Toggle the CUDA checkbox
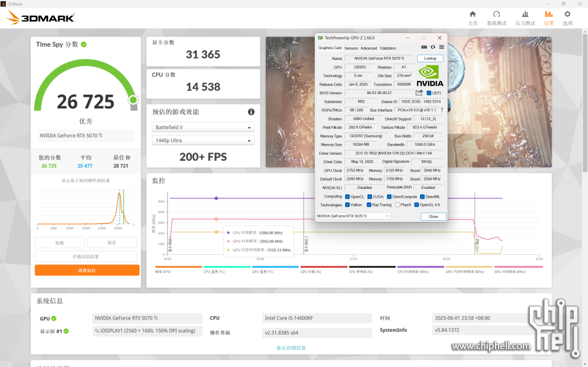 click(x=370, y=197)
